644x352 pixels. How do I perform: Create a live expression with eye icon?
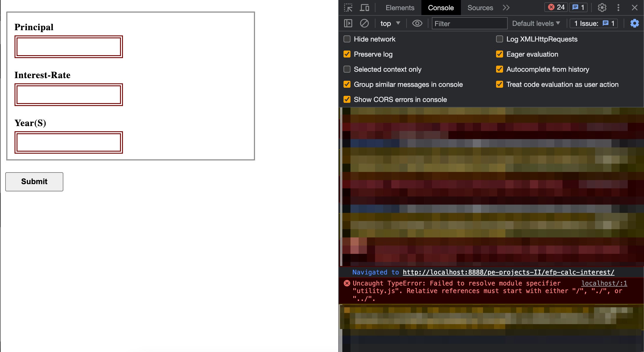coord(417,23)
